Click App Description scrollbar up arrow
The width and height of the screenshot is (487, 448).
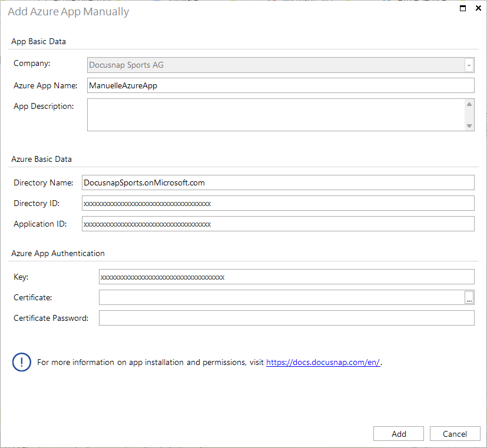[x=469, y=104]
